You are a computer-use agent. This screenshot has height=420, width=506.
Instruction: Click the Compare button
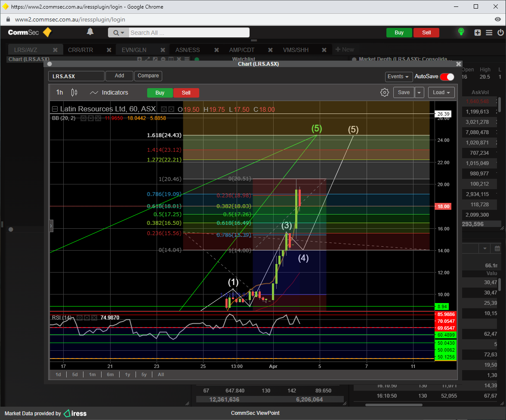pyautogui.click(x=148, y=76)
